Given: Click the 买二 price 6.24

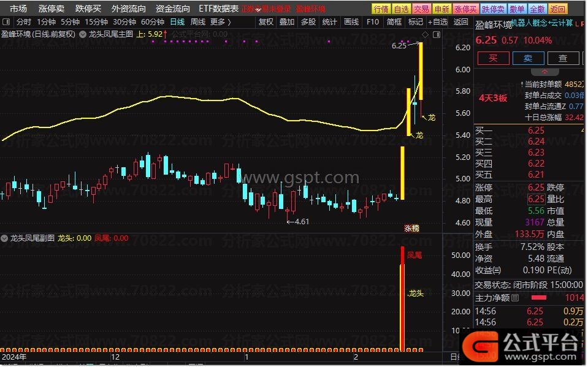Looking at the screenshot, I should point(536,142).
